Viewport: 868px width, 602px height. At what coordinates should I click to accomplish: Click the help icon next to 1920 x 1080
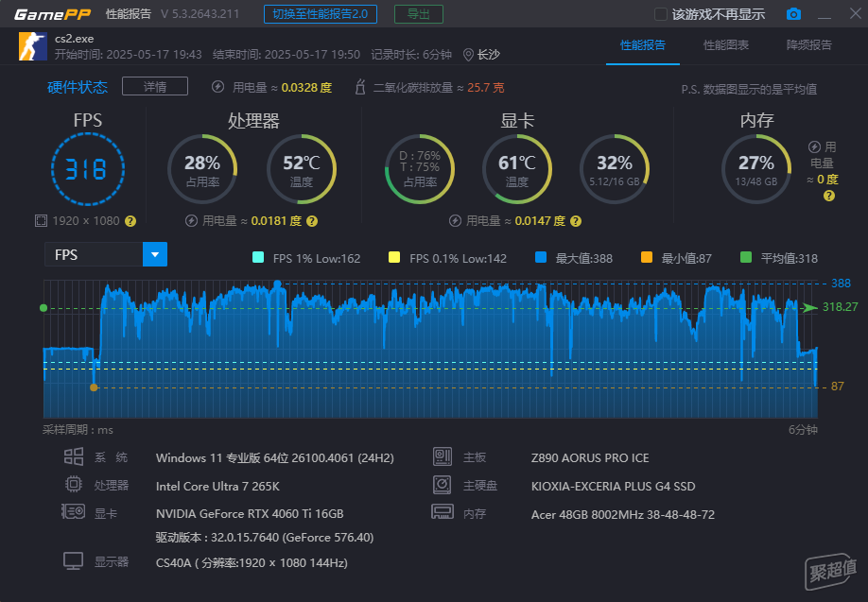point(130,221)
